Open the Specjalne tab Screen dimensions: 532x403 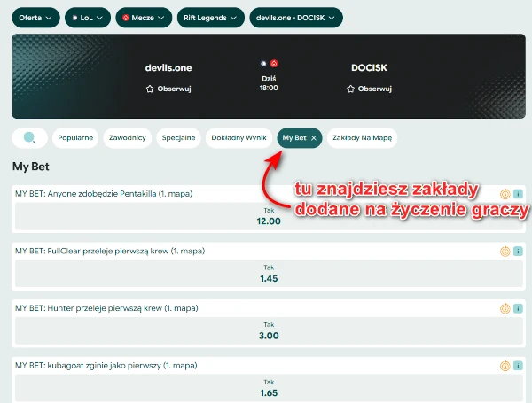pos(178,138)
